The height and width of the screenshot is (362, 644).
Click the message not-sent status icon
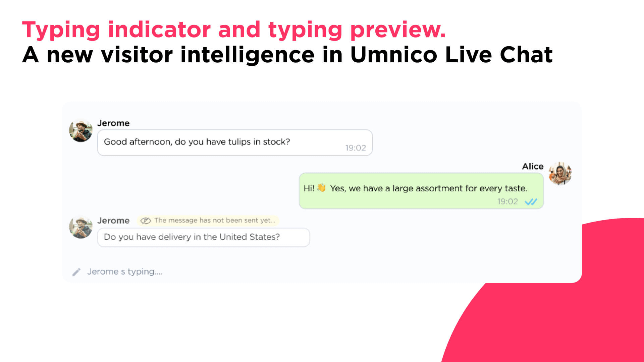click(x=146, y=220)
